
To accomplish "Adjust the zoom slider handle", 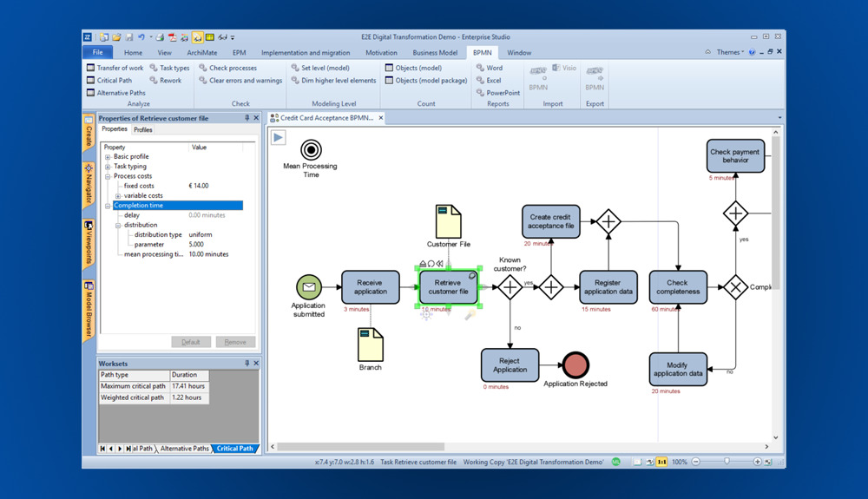I will point(727,461).
